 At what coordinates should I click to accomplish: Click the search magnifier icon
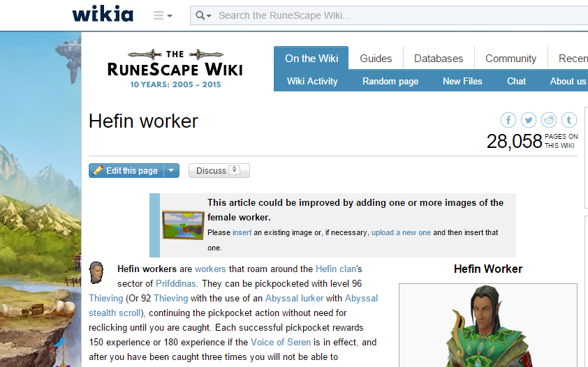[x=203, y=15]
